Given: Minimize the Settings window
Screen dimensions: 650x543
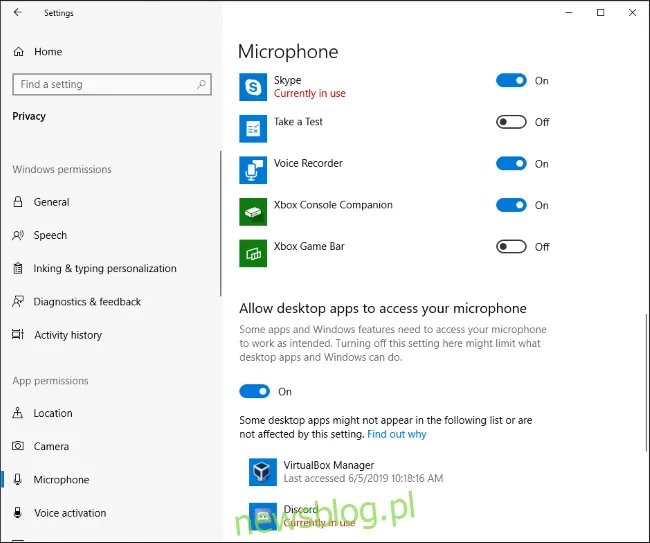Looking at the screenshot, I should tap(569, 12).
